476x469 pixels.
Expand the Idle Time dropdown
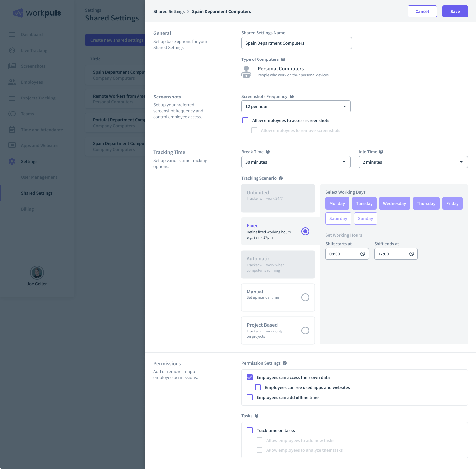[x=413, y=162]
